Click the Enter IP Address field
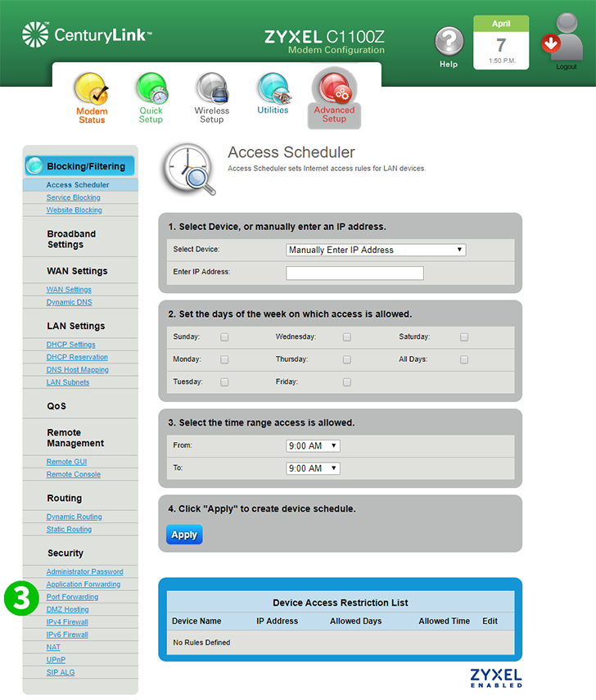Screen dimensions: 596x700 point(355,273)
